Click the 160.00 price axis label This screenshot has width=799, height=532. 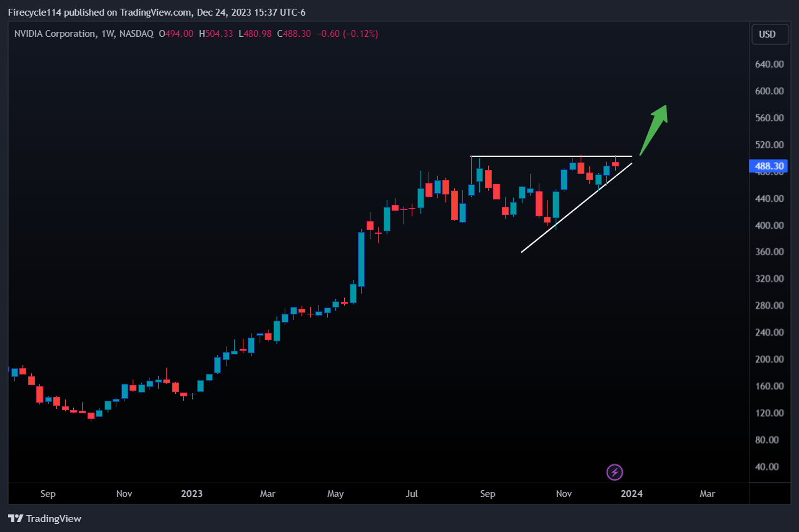pyautogui.click(x=769, y=386)
